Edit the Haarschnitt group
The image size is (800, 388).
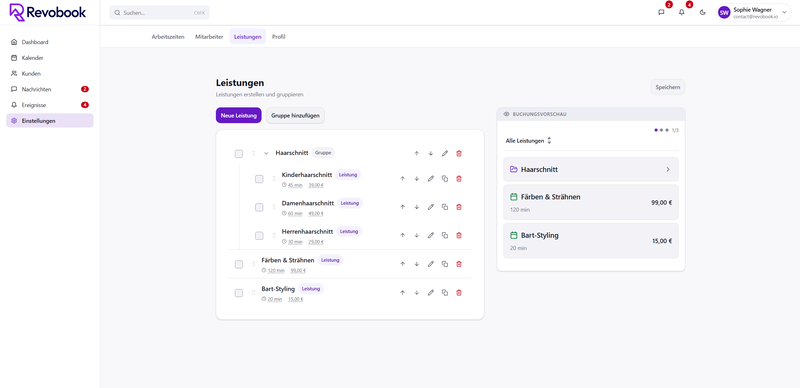(x=445, y=153)
